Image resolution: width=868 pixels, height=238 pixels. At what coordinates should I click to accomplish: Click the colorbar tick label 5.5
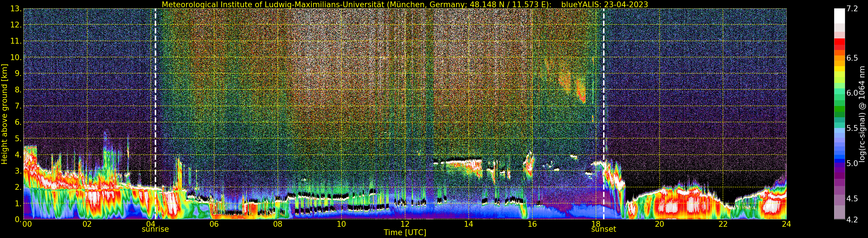click(852, 128)
